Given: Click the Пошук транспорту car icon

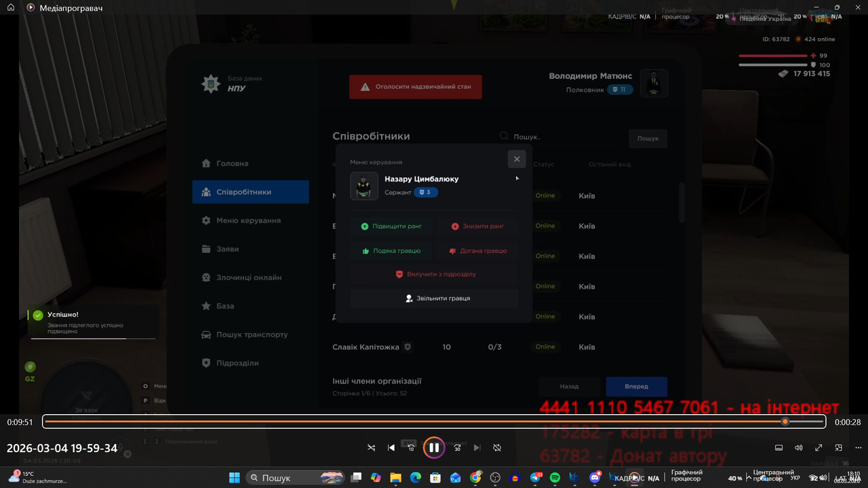Looking at the screenshot, I should (x=206, y=334).
